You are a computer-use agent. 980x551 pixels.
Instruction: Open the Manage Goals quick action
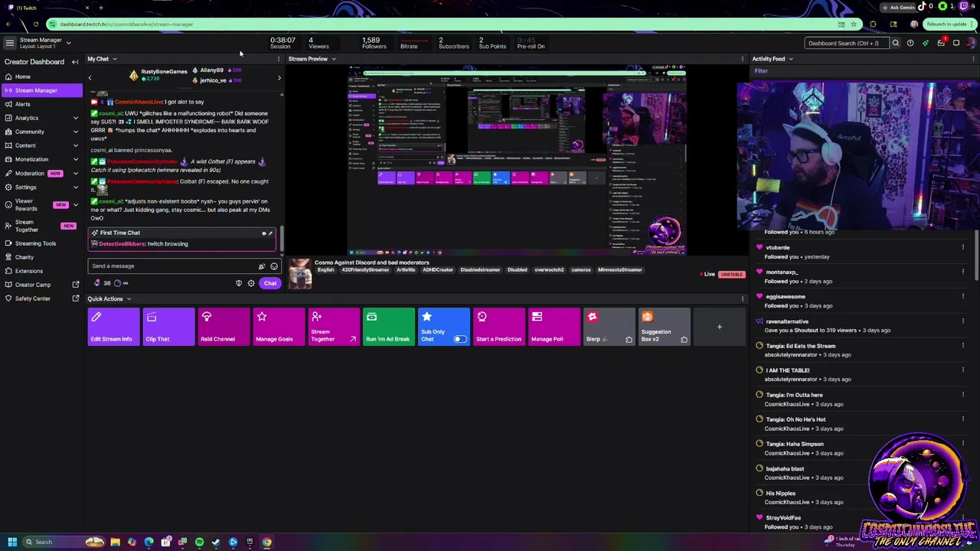pos(279,327)
